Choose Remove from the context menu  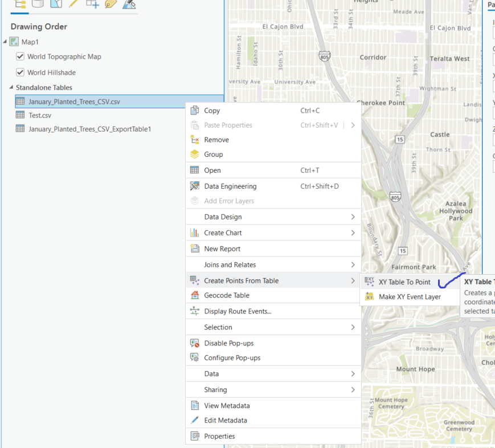coord(273,140)
